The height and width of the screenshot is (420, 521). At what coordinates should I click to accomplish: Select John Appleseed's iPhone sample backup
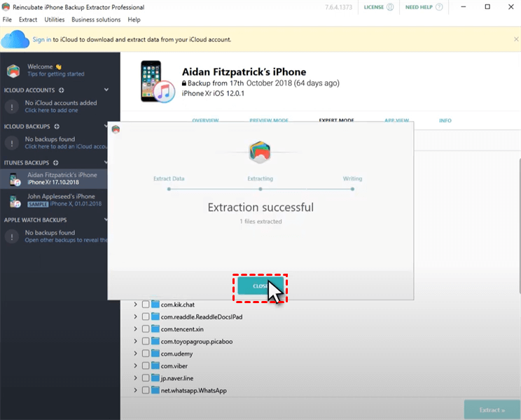(54, 200)
